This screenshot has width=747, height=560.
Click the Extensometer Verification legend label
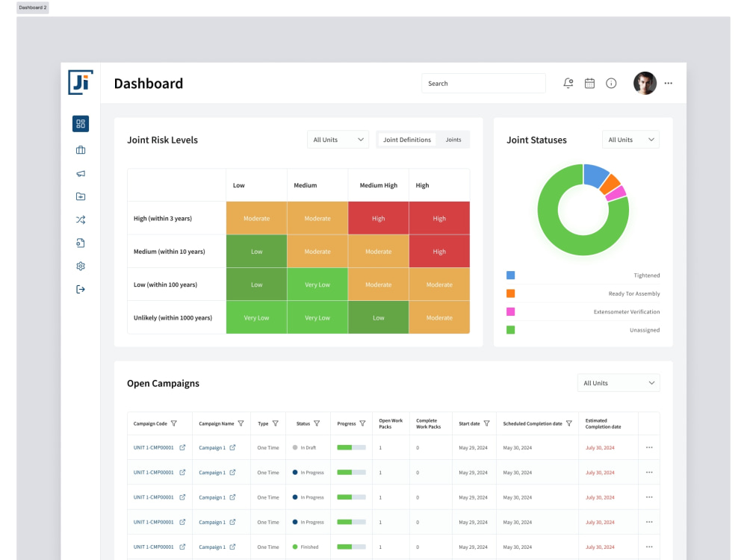627,311
